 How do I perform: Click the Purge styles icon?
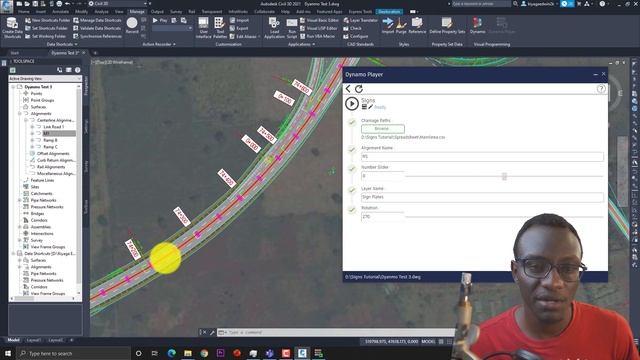coord(401,26)
